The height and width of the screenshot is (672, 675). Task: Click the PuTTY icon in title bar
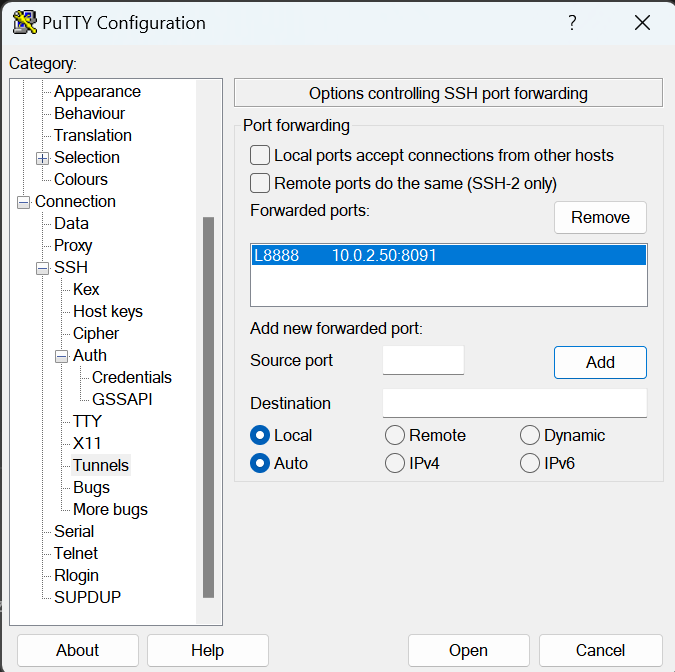(x=24, y=22)
